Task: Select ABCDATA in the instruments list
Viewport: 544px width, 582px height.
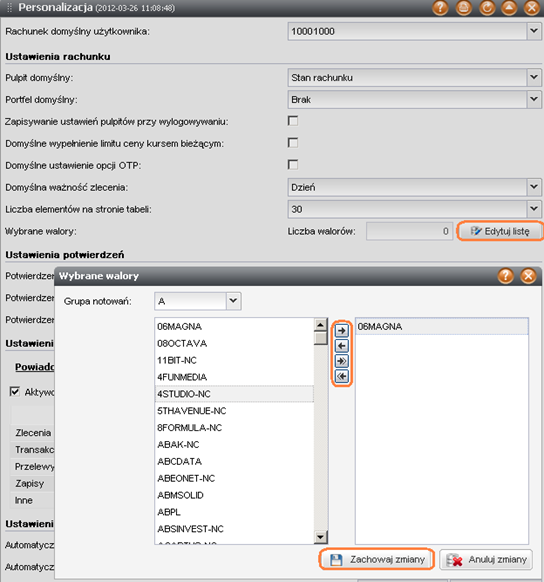Action: coord(234,461)
